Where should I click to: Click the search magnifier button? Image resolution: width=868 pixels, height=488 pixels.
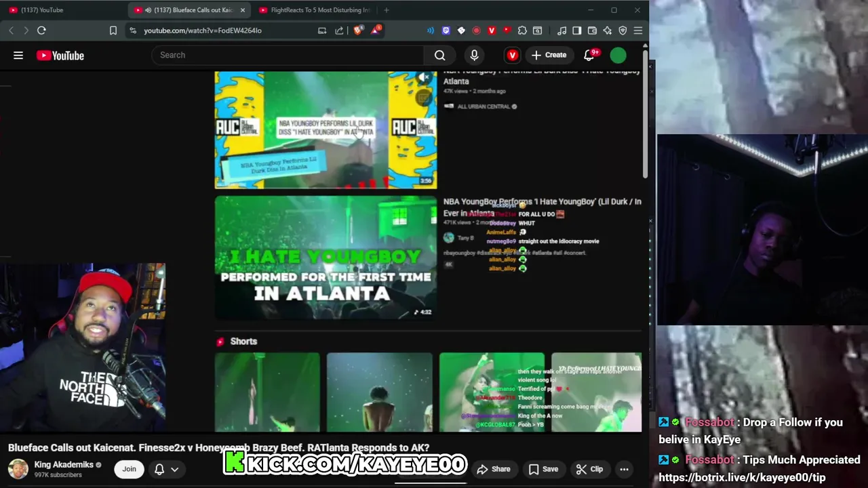(440, 55)
